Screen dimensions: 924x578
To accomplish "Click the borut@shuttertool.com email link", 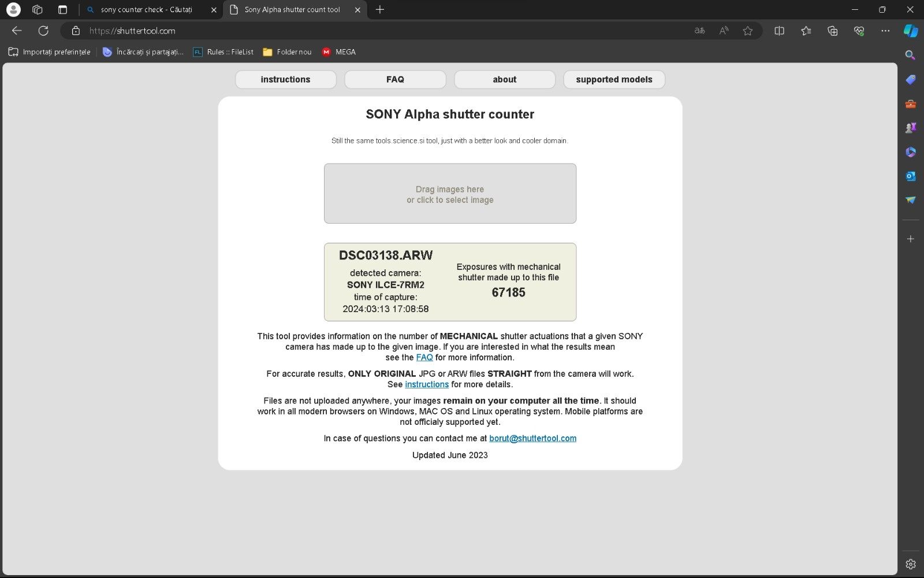I will pyautogui.click(x=532, y=438).
